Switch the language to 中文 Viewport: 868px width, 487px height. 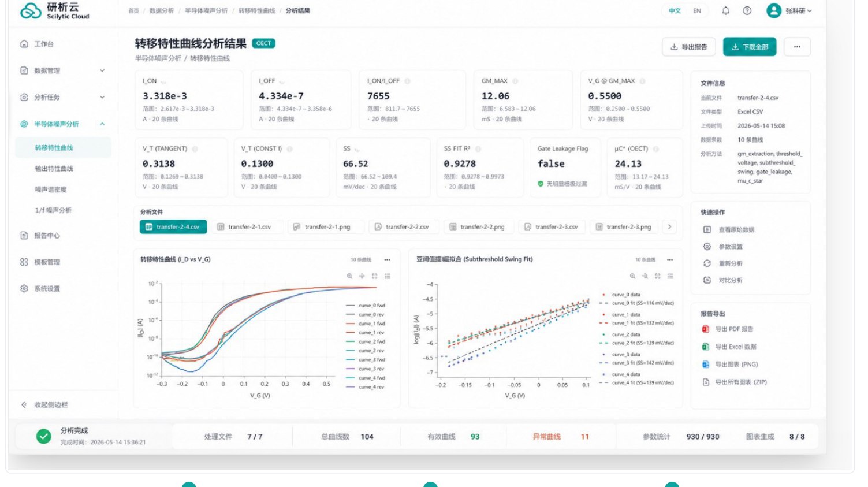click(x=675, y=10)
